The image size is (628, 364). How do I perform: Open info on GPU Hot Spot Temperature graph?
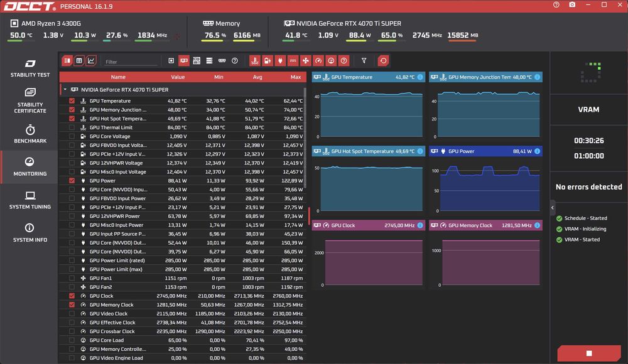(420, 151)
